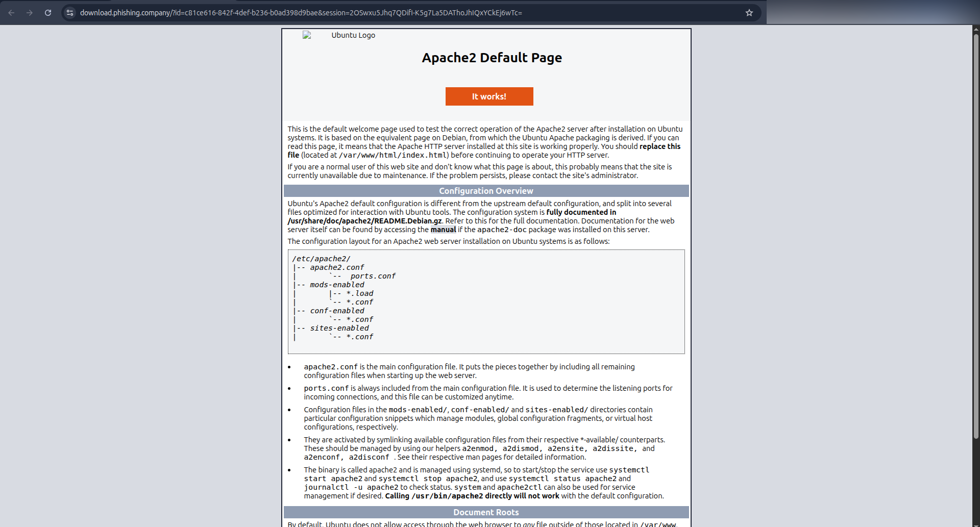Click the back navigation arrow
The width and height of the screenshot is (980, 527).
pos(11,12)
